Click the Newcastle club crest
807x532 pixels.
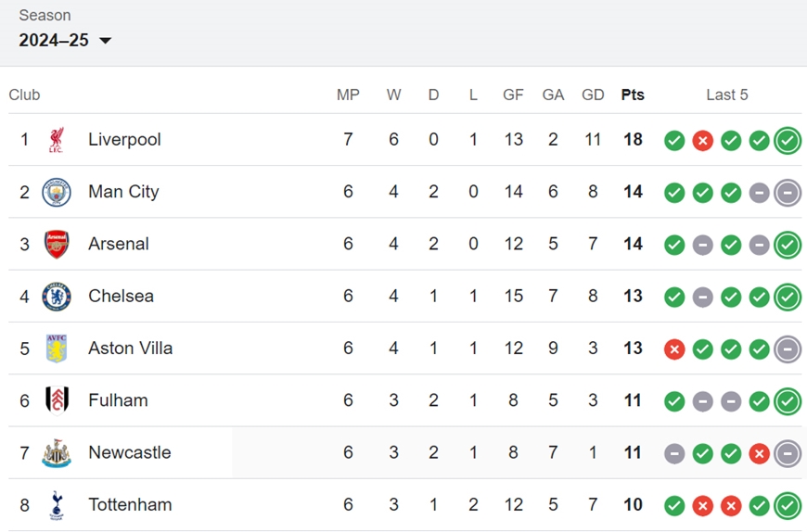point(56,453)
